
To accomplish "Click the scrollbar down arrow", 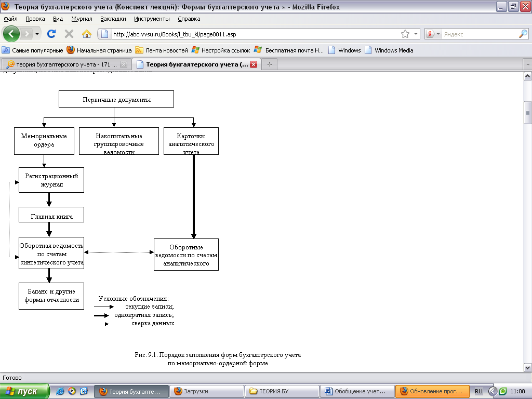I will click(528, 367).
